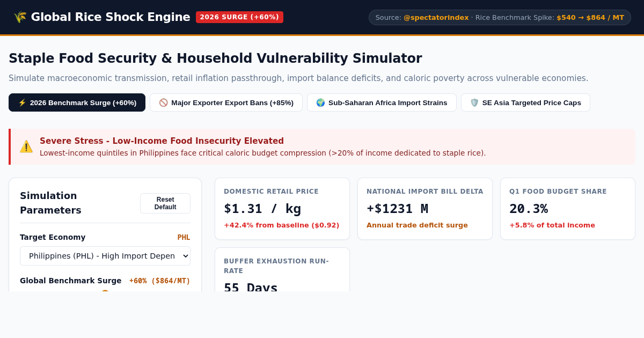Open the @spectatorindex source link
Screen dimensions: 644x338
436,17
